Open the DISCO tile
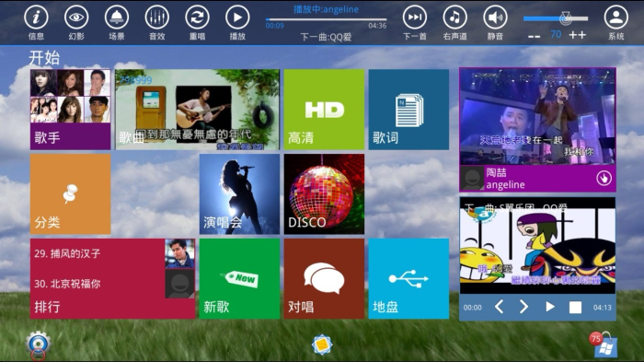644x362 pixels. click(x=324, y=194)
